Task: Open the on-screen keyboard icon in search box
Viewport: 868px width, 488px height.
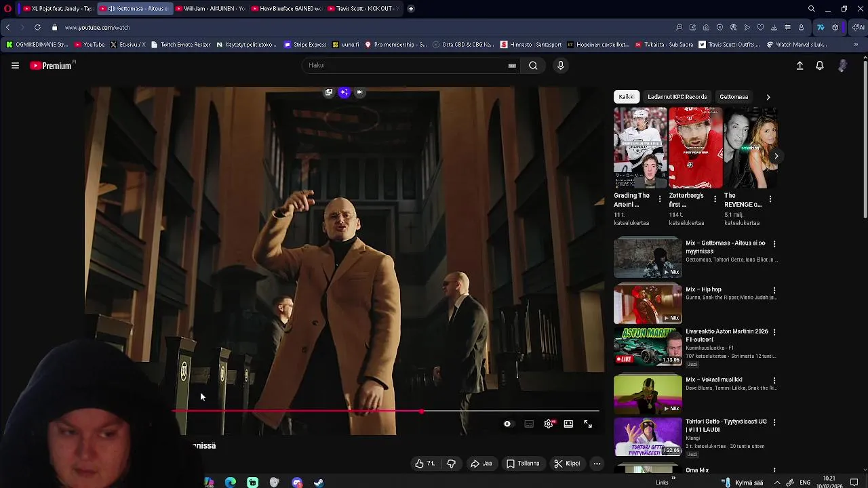Action: pos(512,66)
